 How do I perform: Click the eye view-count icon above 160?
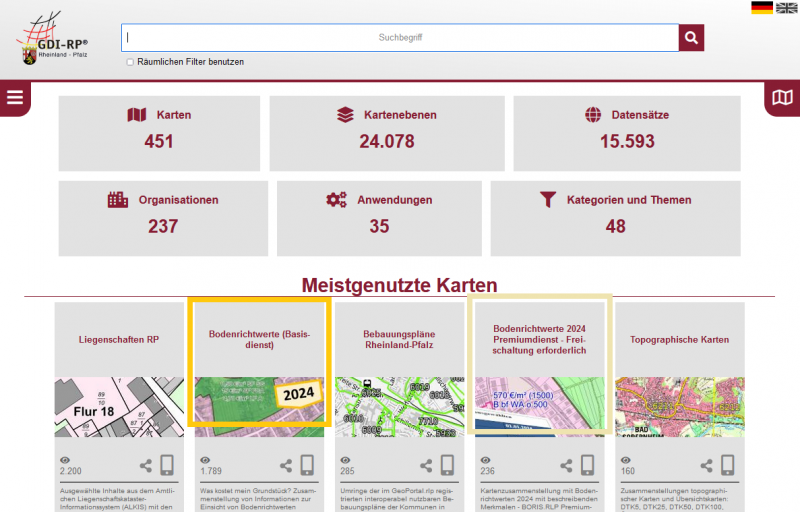pos(626,460)
